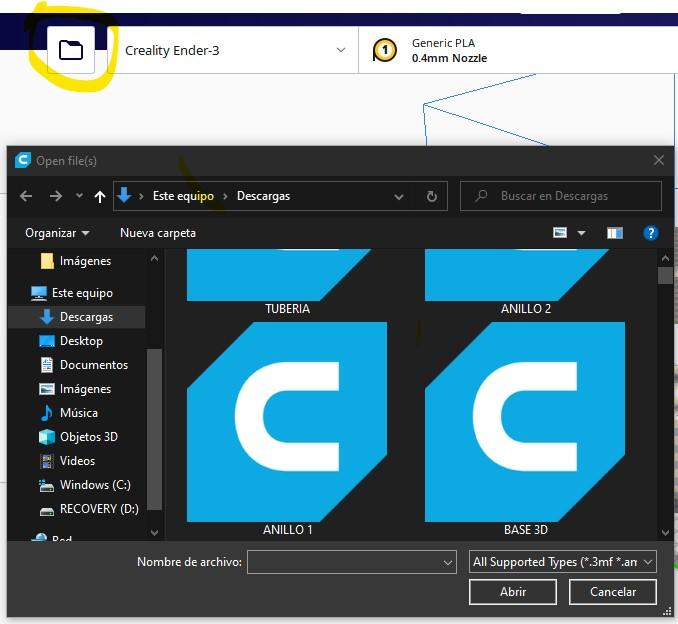Screen dimensions: 678x624
Task: Select the Generic PLA 0.4mm Nozzle panel
Action: click(518, 50)
